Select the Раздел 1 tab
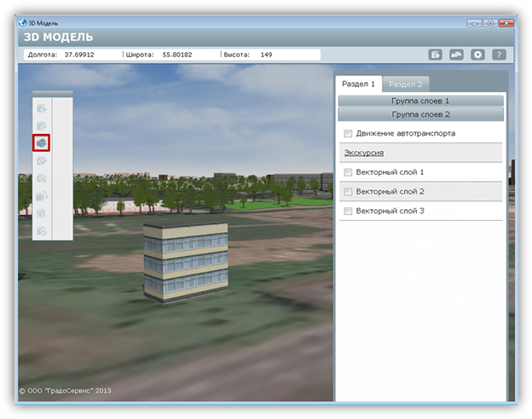Image resolution: width=532 pixels, height=419 pixels. pos(358,84)
